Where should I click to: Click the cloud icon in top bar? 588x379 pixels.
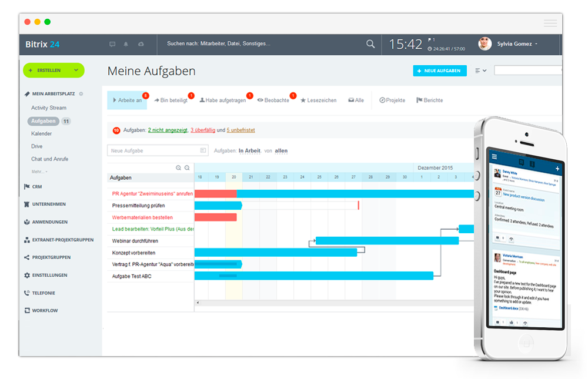(x=141, y=44)
